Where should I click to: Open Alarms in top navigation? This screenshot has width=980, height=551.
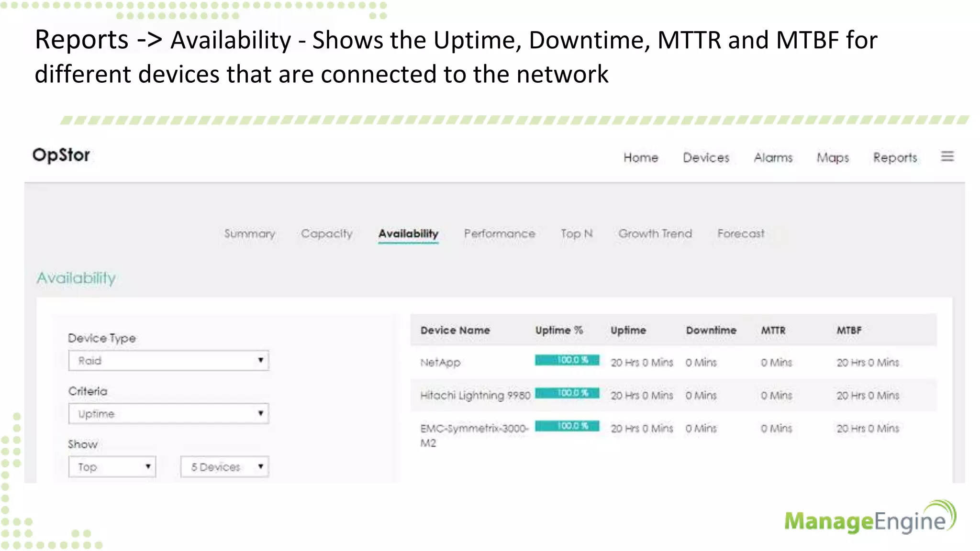pyautogui.click(x=773, y=157)
